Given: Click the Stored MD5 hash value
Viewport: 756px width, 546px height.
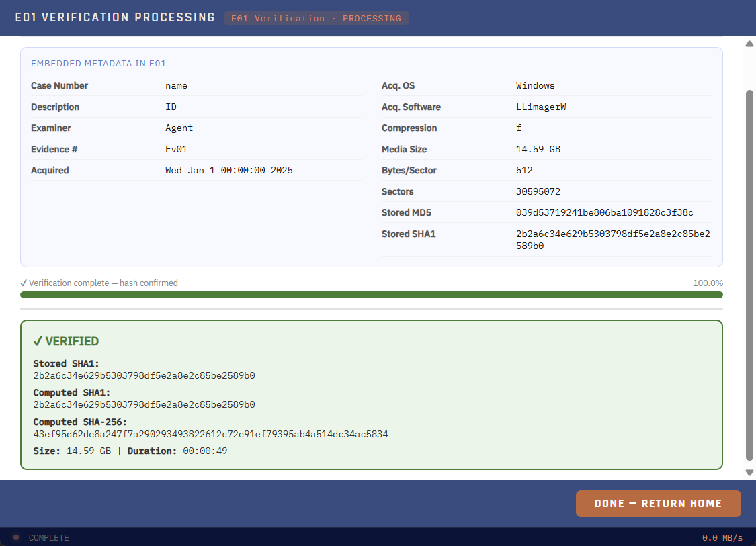Looking at the screenshot, I should (605, 212).
